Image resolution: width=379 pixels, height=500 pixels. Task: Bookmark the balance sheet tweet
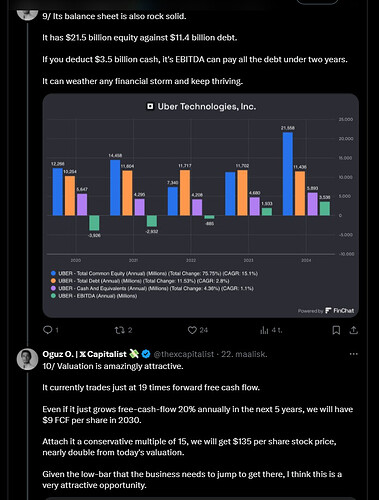(x=336, y=330)
